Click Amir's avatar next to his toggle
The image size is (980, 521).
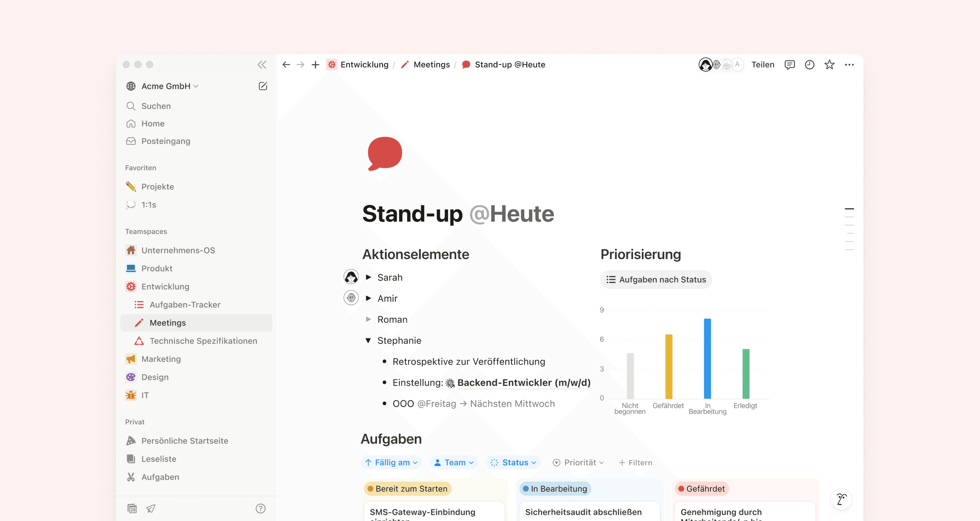[351, 298]
